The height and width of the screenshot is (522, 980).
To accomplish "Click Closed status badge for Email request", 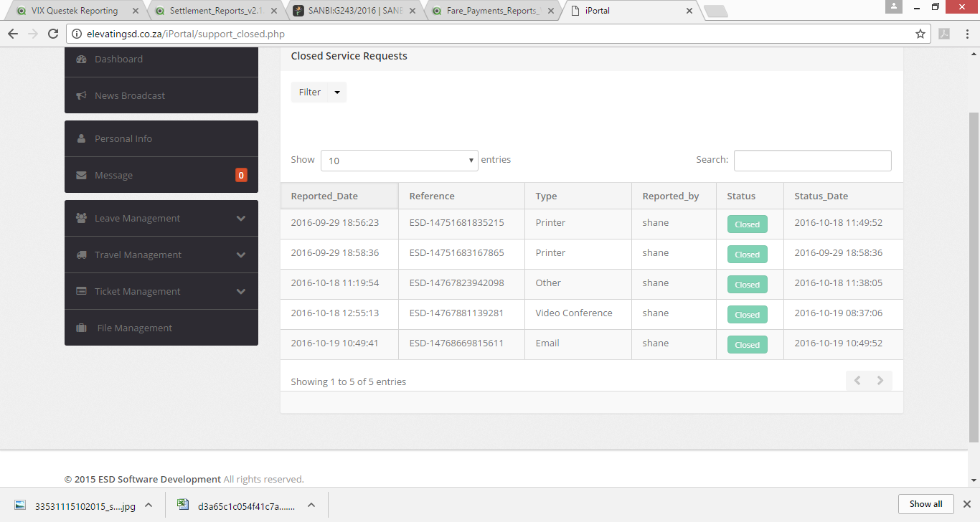I will click(x=747, y=345).
